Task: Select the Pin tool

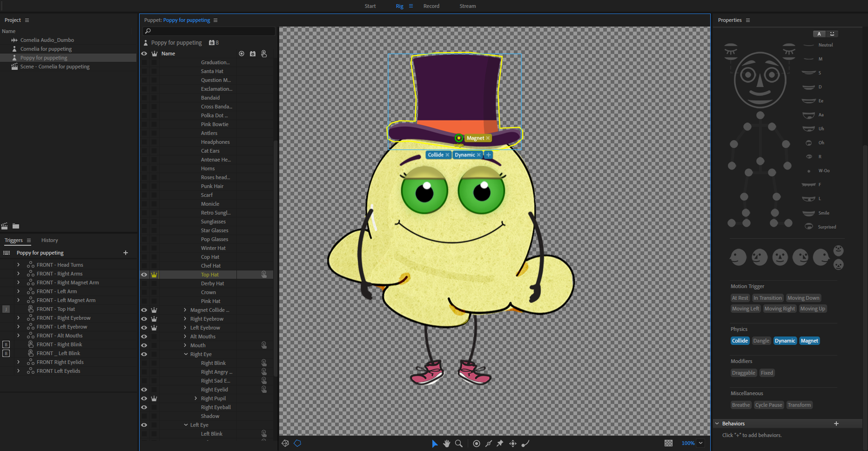Action: [500, 444]
